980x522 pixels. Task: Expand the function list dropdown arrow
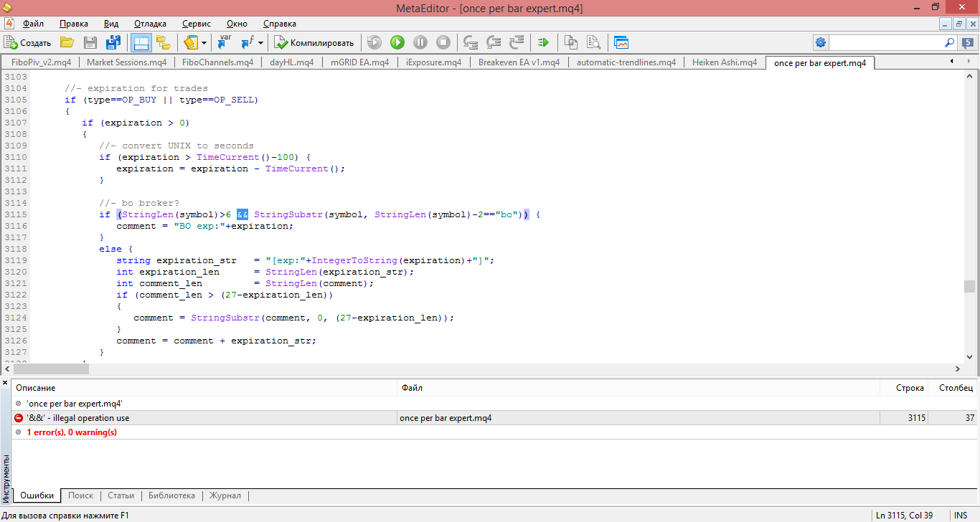point(261,43)
